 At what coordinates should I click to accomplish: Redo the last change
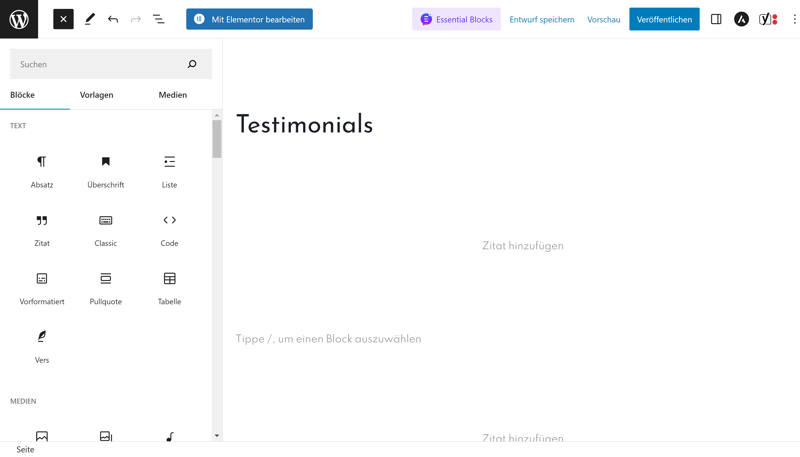click(136, 19)
